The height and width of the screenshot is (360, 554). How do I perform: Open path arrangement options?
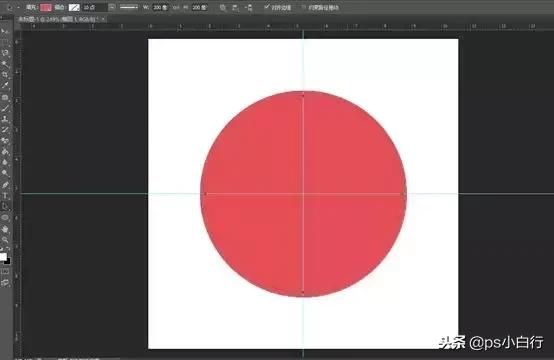click(249, 7)
